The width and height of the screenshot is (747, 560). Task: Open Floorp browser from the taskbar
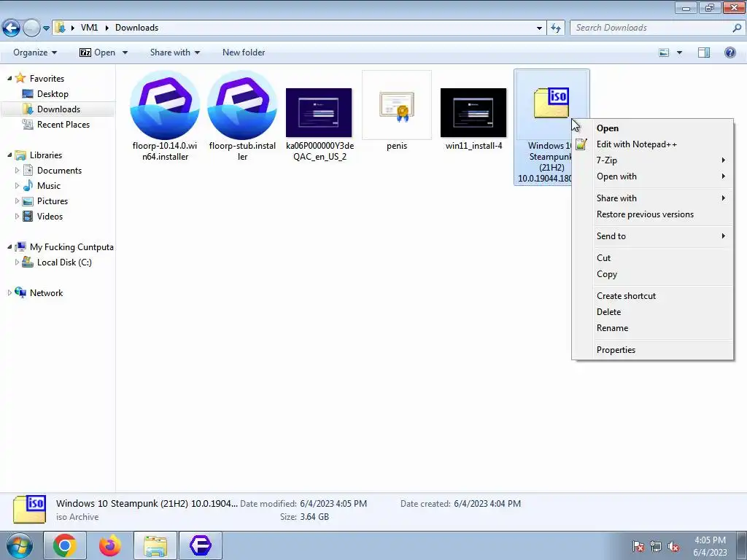coord(201,545)
